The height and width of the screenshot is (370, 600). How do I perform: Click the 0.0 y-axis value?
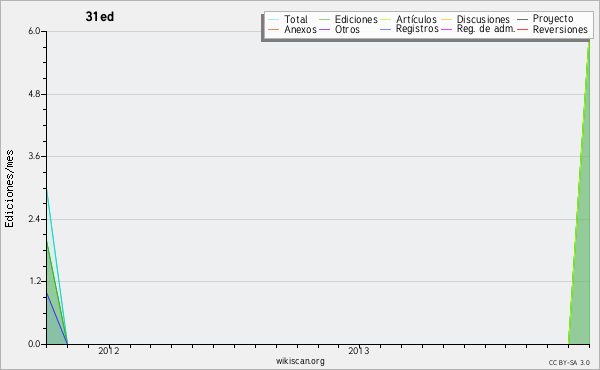34,344
